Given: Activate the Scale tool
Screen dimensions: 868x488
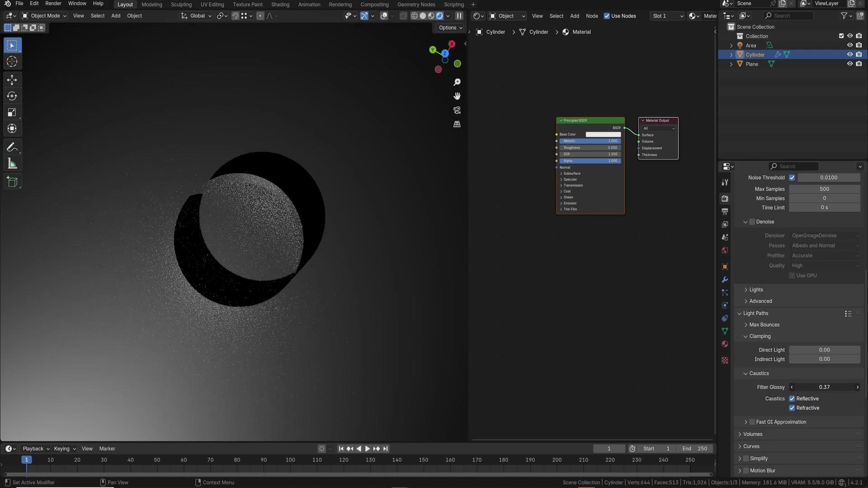Looking at the screenshot, I should (12, 113).
